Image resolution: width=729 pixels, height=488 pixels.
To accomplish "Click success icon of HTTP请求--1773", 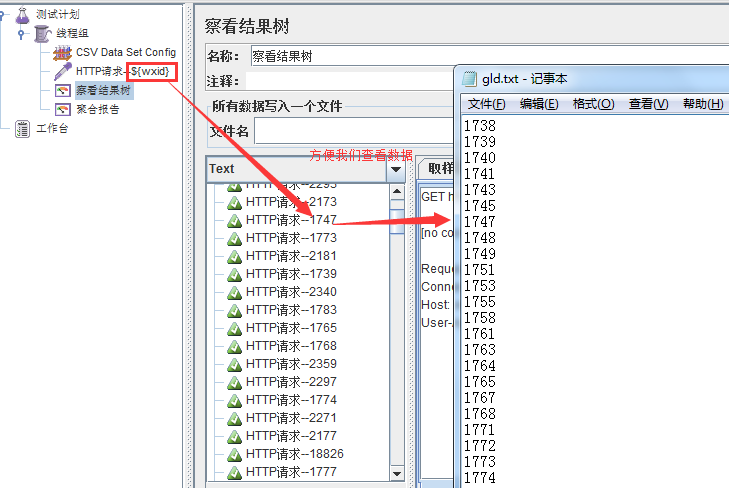I will [234, 239].
